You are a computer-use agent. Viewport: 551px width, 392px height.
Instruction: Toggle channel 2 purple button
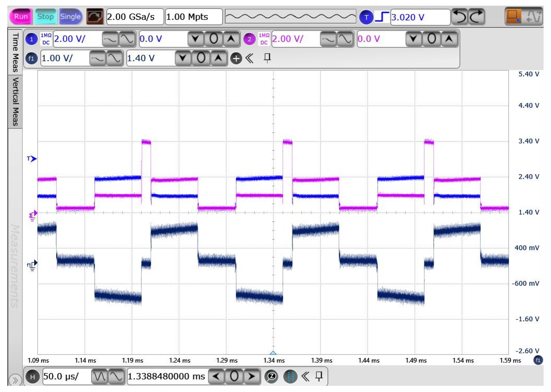[x=249, y=39]
